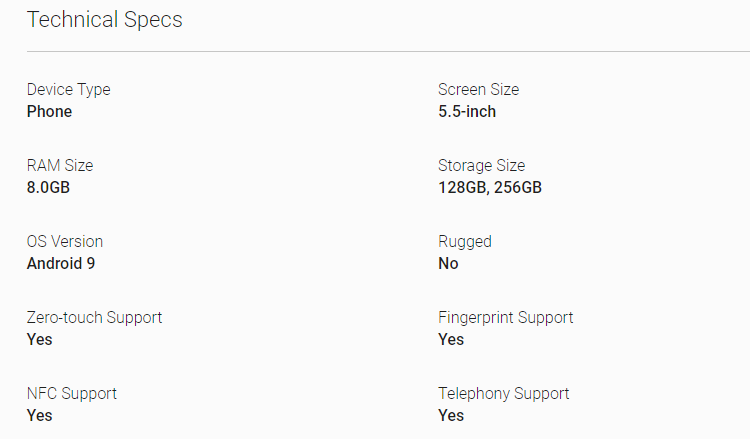
Task: Click the Storage Size label
Action: click(481, 166)
